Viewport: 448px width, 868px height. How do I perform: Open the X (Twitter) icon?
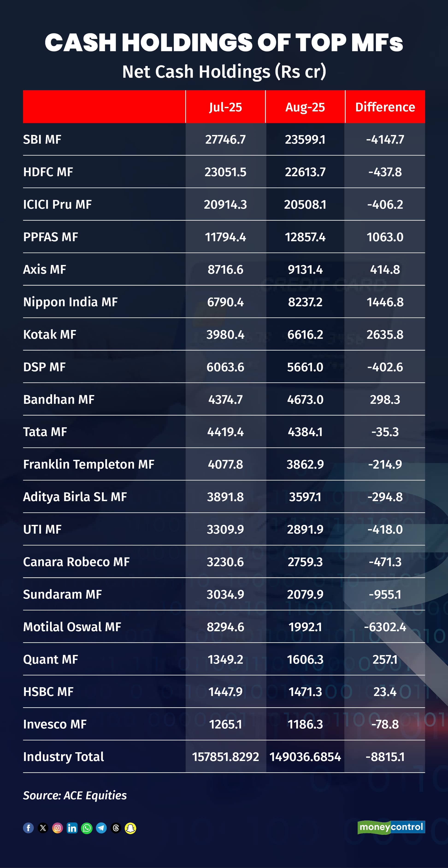43,828
